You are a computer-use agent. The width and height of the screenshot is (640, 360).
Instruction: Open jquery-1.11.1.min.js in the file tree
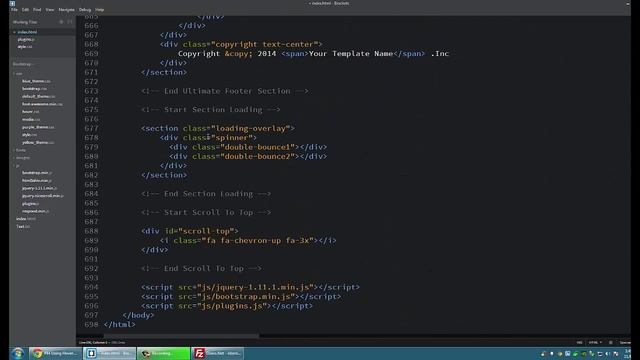pos(40,188)
